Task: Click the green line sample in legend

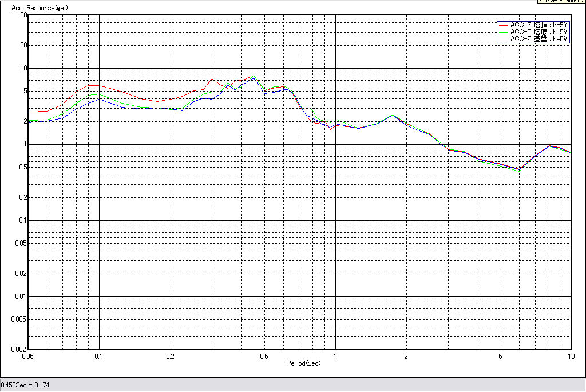Action: point(503,32)
